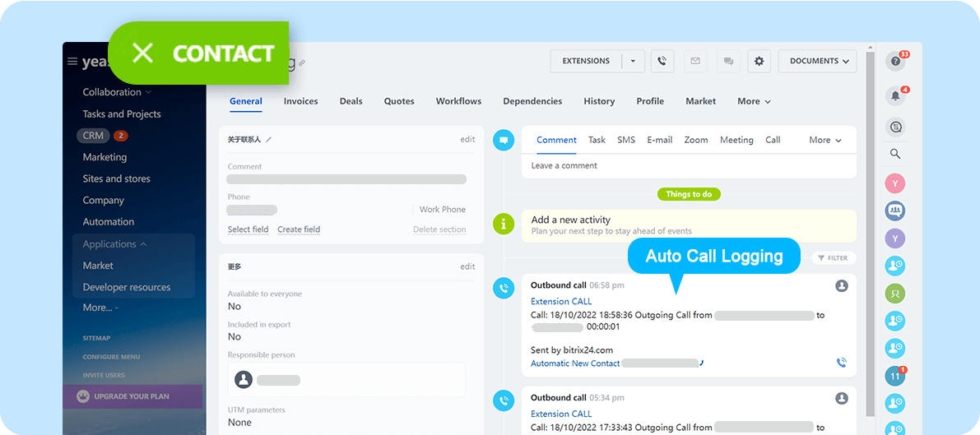Click the Delete section link
This screenshot has width=980, height=435.
(439, 229)
